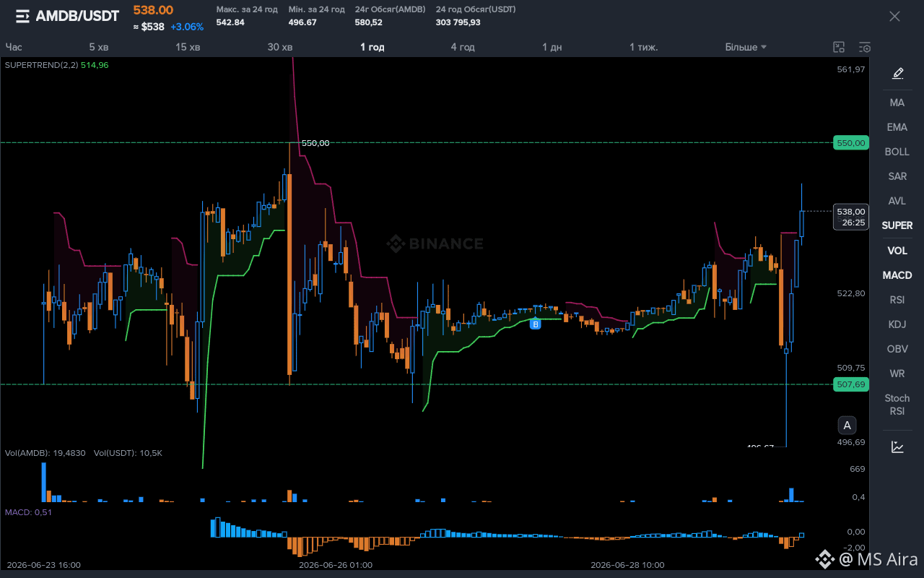Screen dimensions: 924x578
Task: Toggle the EMA indicator
Action: point(897,127)
